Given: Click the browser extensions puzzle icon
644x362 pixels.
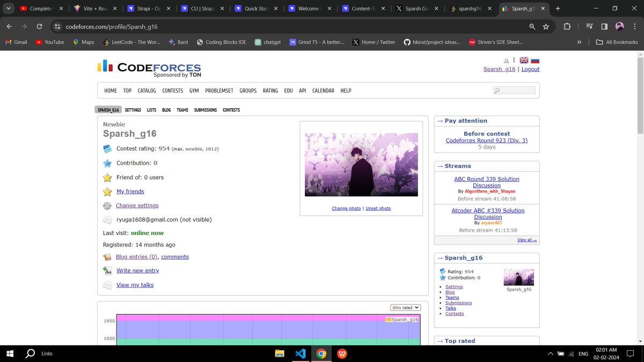Looking at the screenshot, I should (566, 26).
